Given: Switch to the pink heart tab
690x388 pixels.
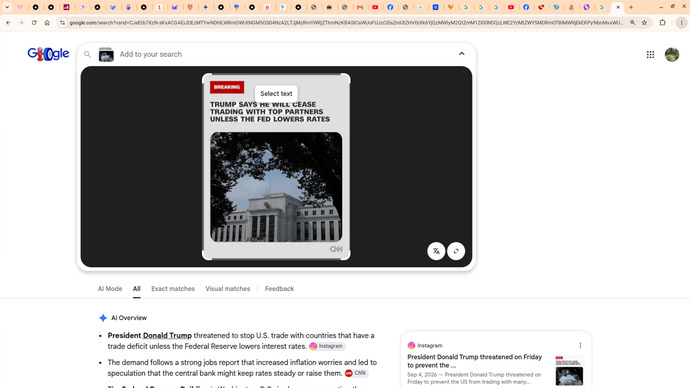Looking at the screenshot, I should [20, 7].
